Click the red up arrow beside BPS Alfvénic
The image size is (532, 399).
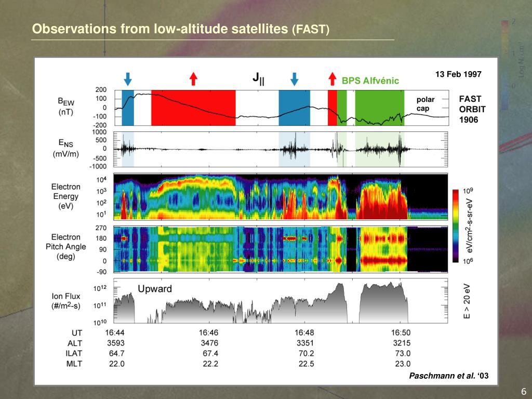tap(332, 79)
